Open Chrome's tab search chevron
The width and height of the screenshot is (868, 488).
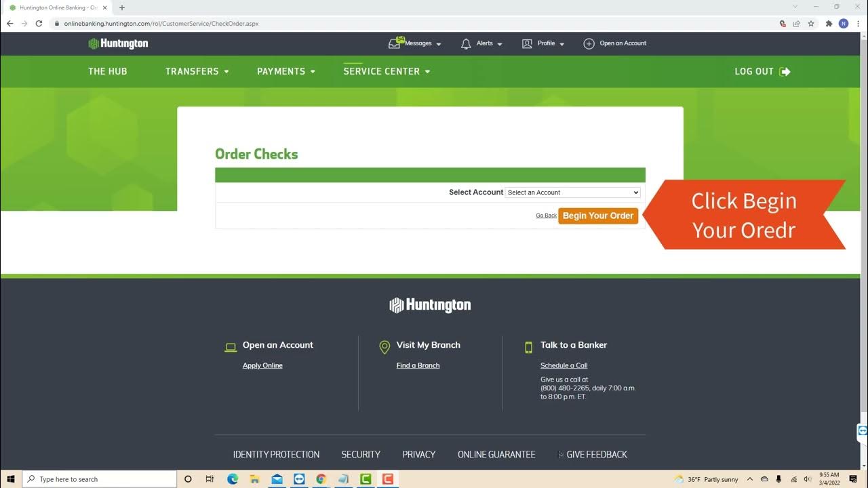[x=795, y=7]
